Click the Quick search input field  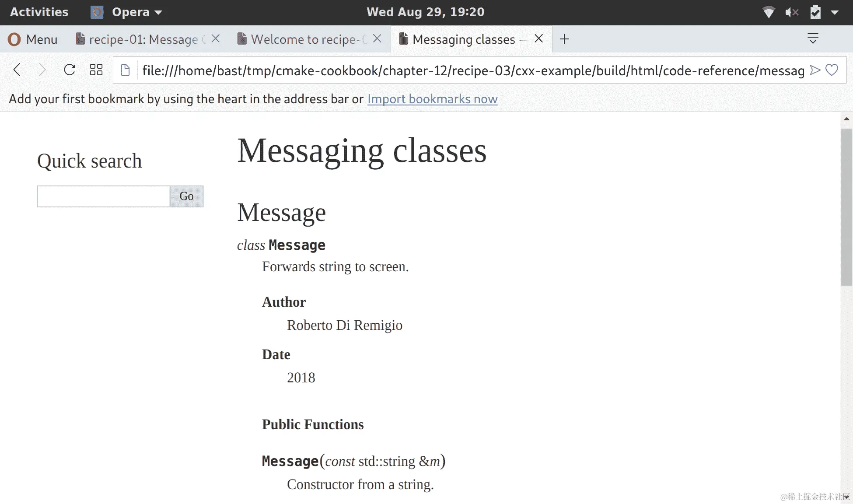[104, 196]
